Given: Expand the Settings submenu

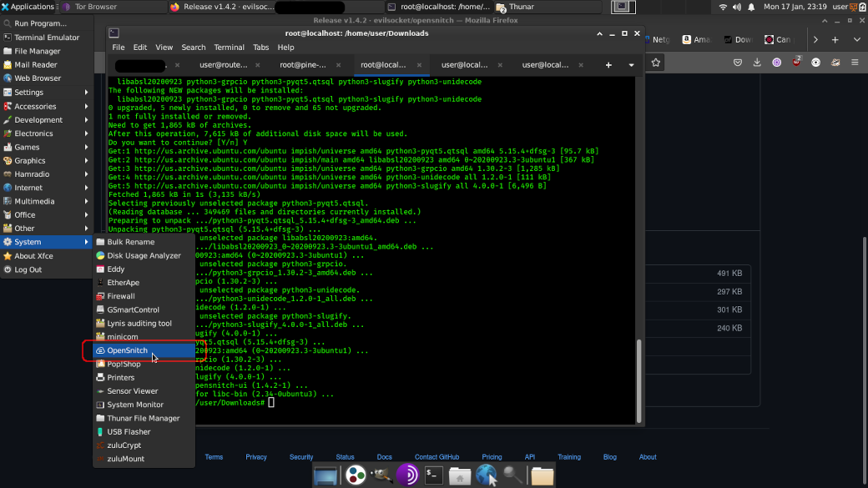Looking at the screenshot, I should 47,93.
